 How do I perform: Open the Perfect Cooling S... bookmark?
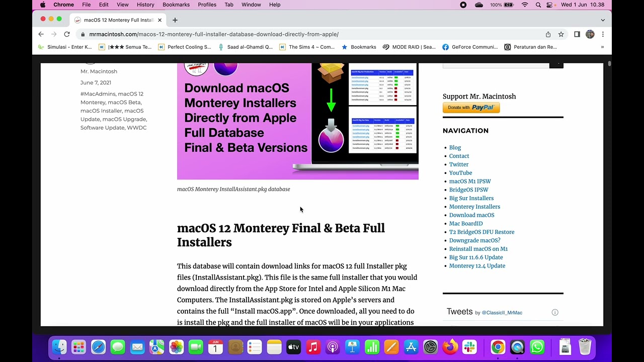(185, 47)
